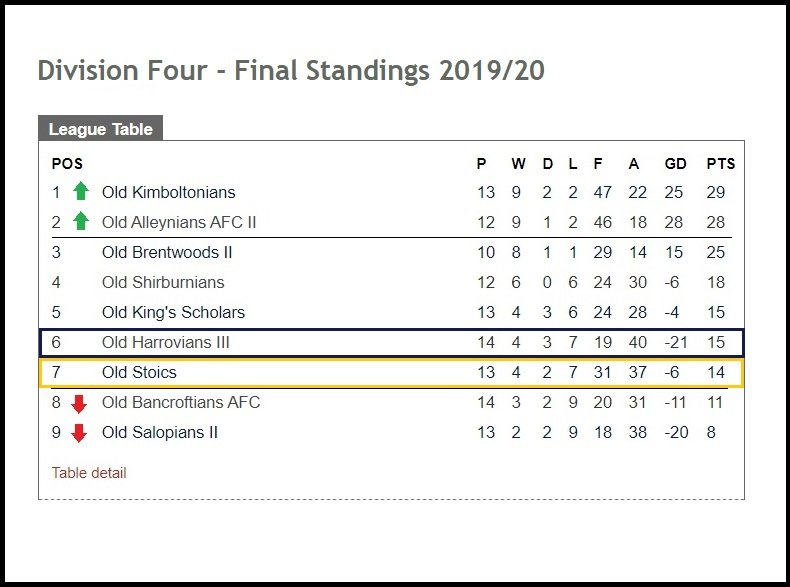Click Old Salopians II team name

160,432
